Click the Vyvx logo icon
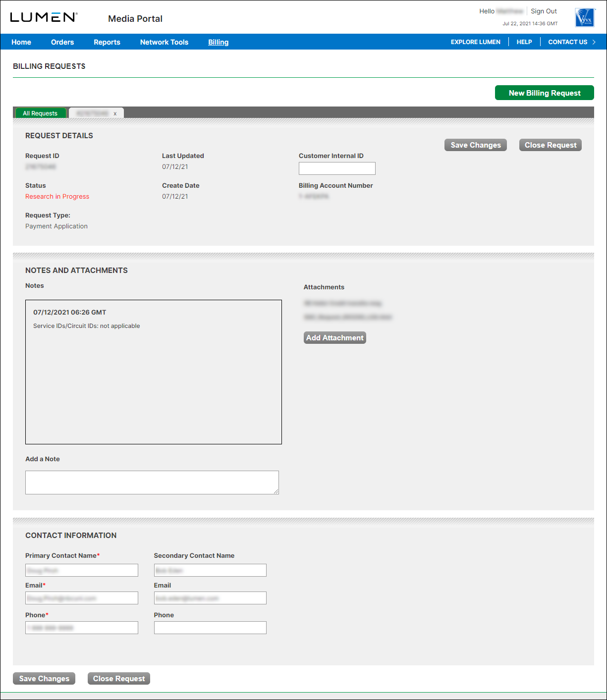This screenshot has height=700, width=607. (585, 17)
